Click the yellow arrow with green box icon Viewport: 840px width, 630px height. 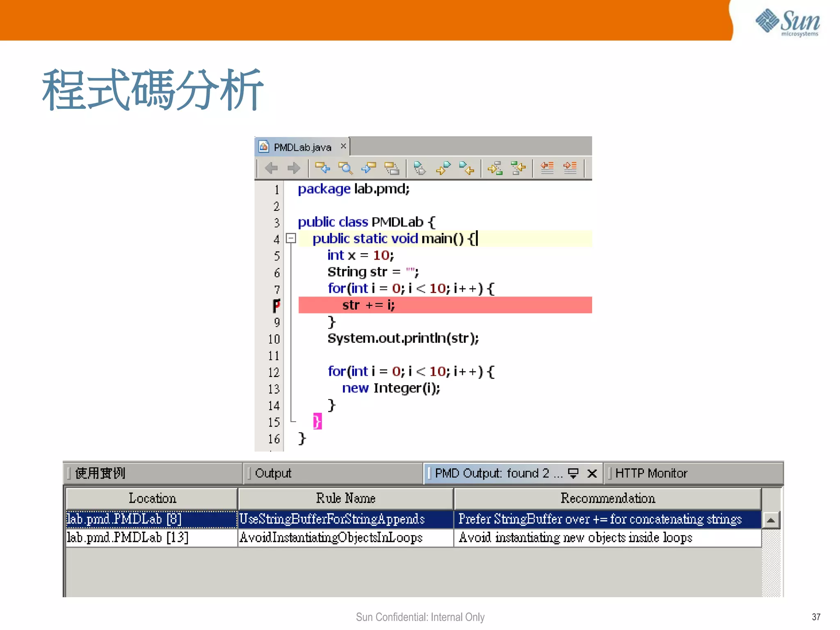tap(495, 168)
